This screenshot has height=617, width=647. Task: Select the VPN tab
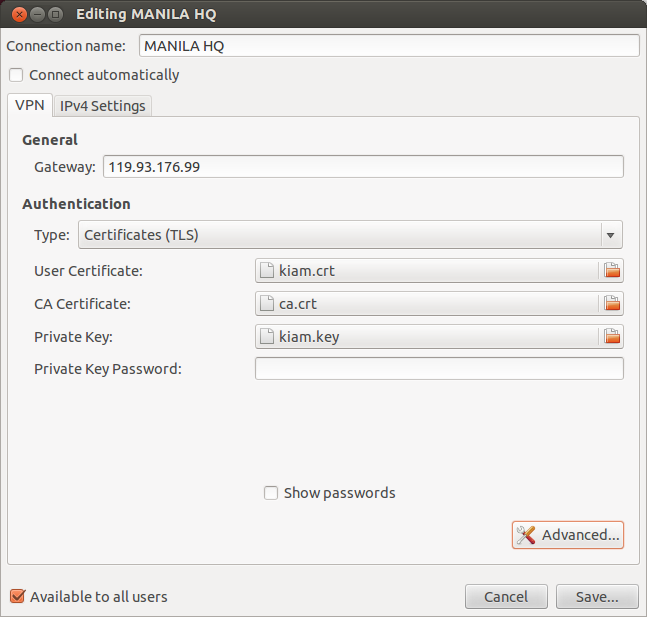pos(30,105)
